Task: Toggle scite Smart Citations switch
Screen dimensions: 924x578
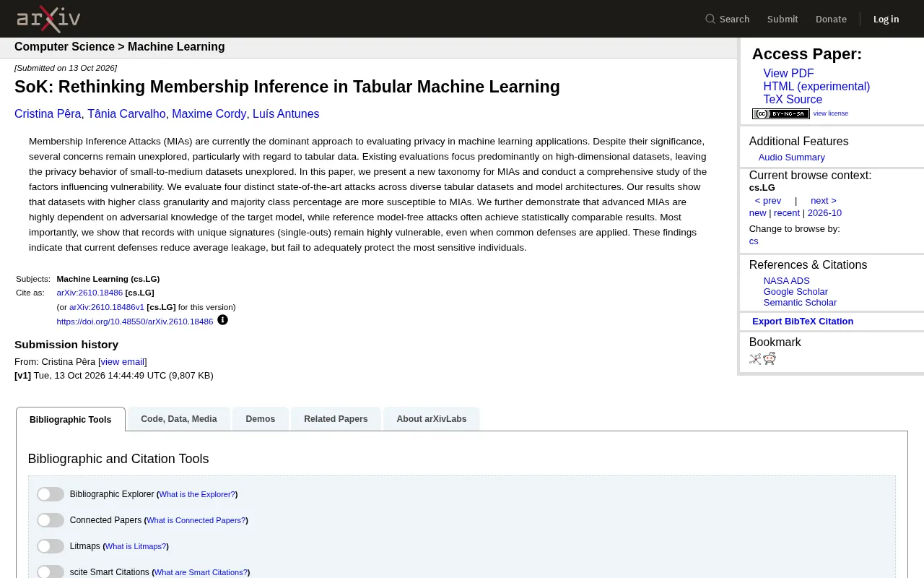Action: tap(51, 572)
